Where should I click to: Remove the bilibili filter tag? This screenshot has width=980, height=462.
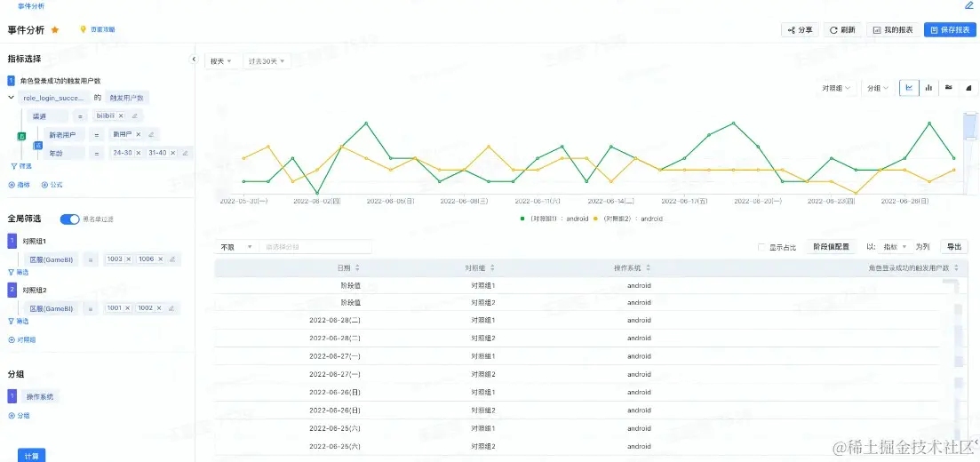(121, 115)
